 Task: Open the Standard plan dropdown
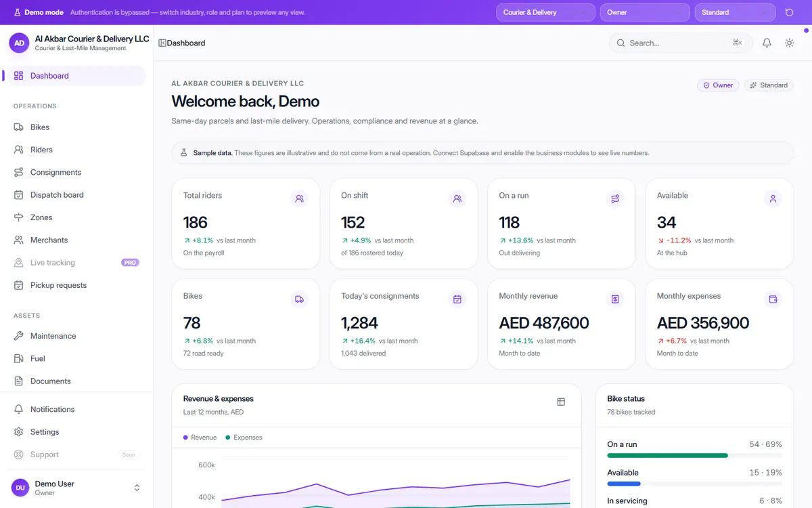[x=735, y=12]
